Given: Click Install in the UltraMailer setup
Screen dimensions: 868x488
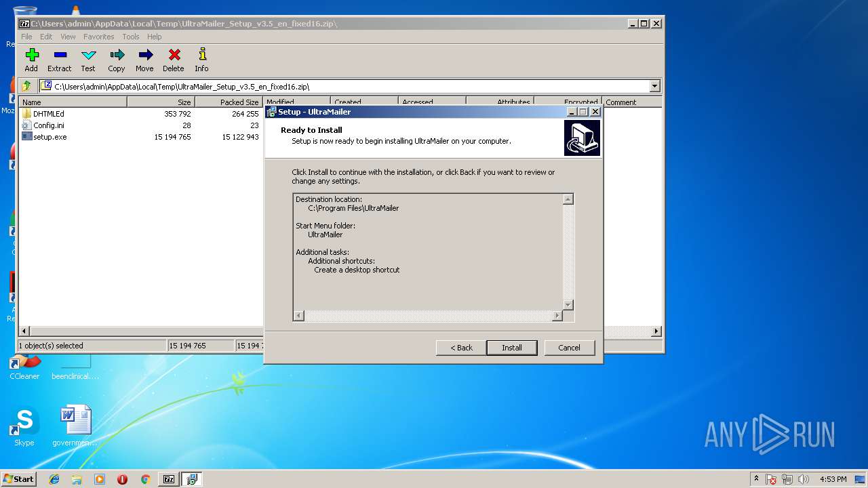Looking at the screenshot, I should 512,348.
